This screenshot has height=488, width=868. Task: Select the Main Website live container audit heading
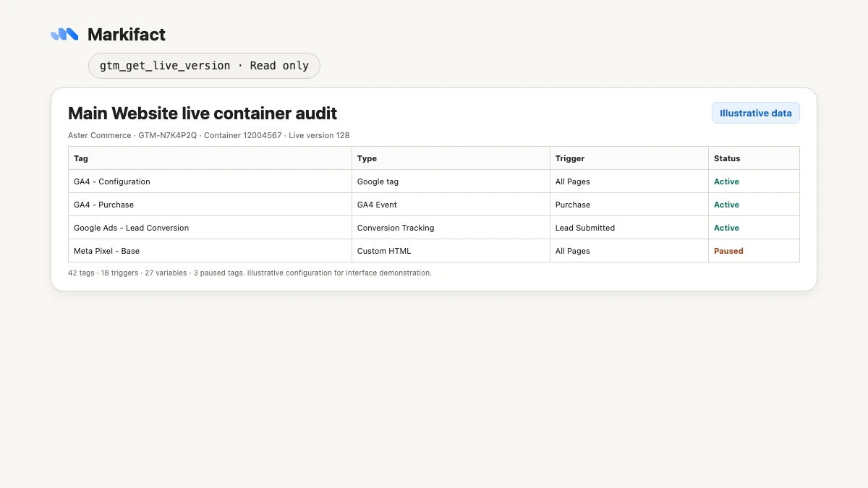coord(203,114)
